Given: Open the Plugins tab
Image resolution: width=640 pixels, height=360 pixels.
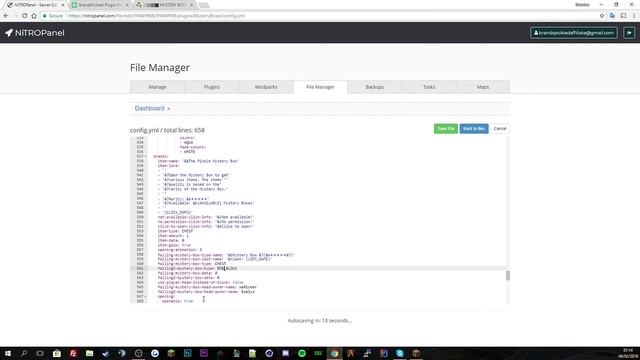Looking at the screenshot, I should [x=211, y=87].
